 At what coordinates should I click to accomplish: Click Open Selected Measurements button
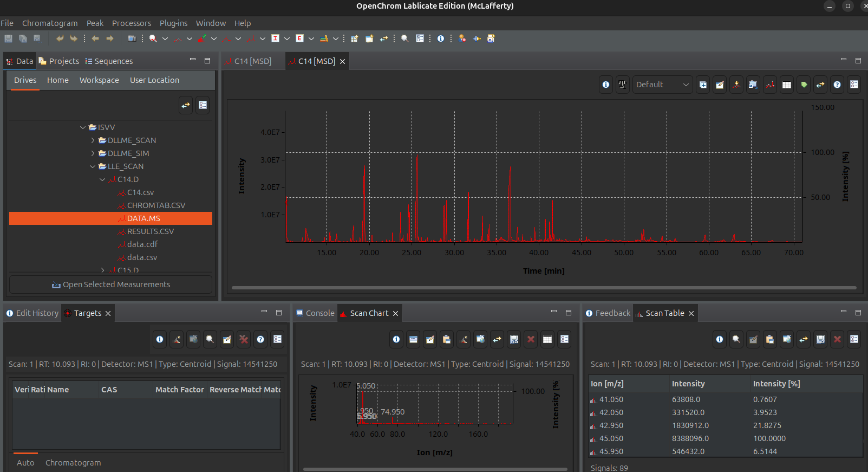110,285
